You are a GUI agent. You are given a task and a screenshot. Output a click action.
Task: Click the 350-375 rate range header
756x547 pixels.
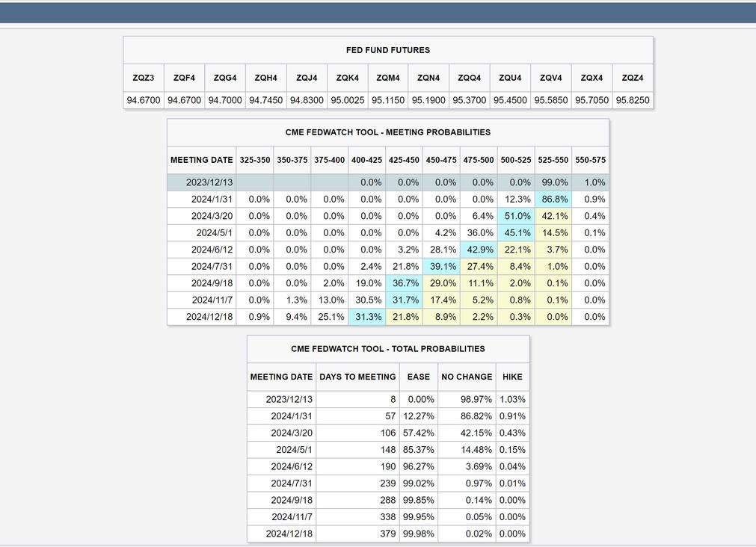click(292, 160)
